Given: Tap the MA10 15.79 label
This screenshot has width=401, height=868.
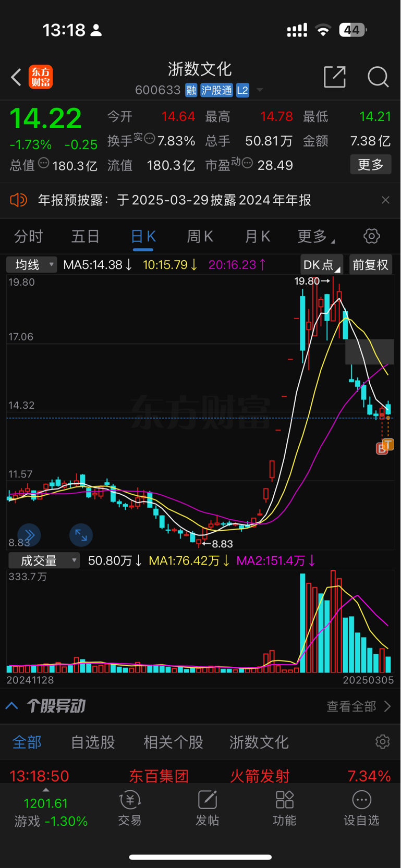Looking at the screenshot, I should coord(170,265).
